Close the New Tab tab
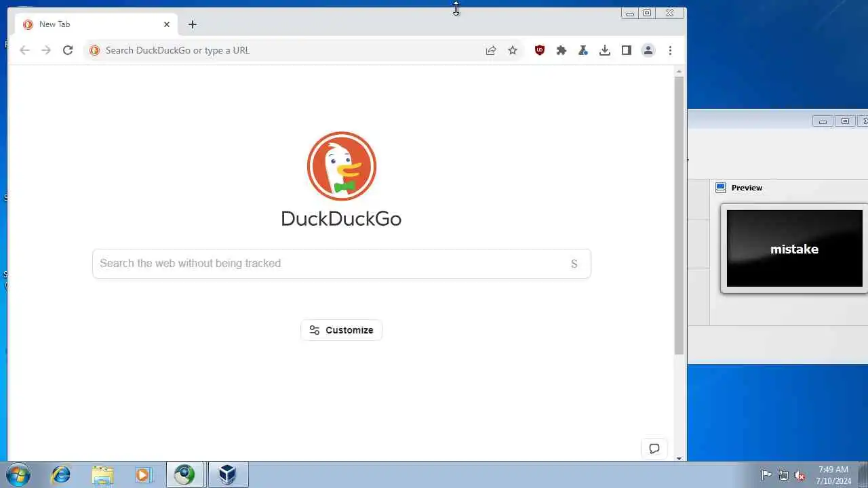 pos(167,24)
